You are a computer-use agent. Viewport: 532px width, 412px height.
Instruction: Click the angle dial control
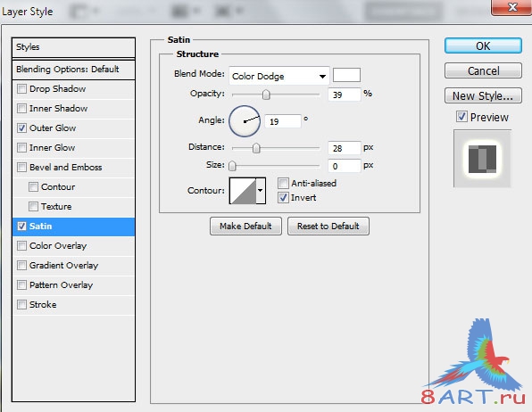coord(245,121)
